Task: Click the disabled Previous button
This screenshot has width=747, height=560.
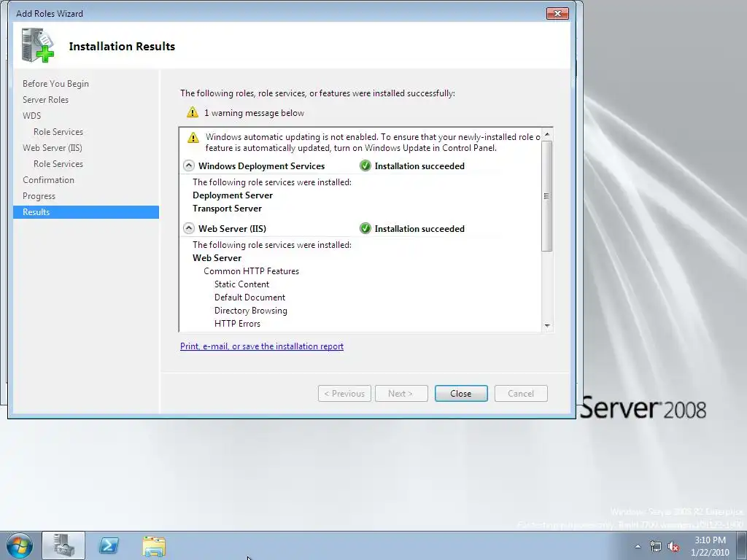Action: 344,393
